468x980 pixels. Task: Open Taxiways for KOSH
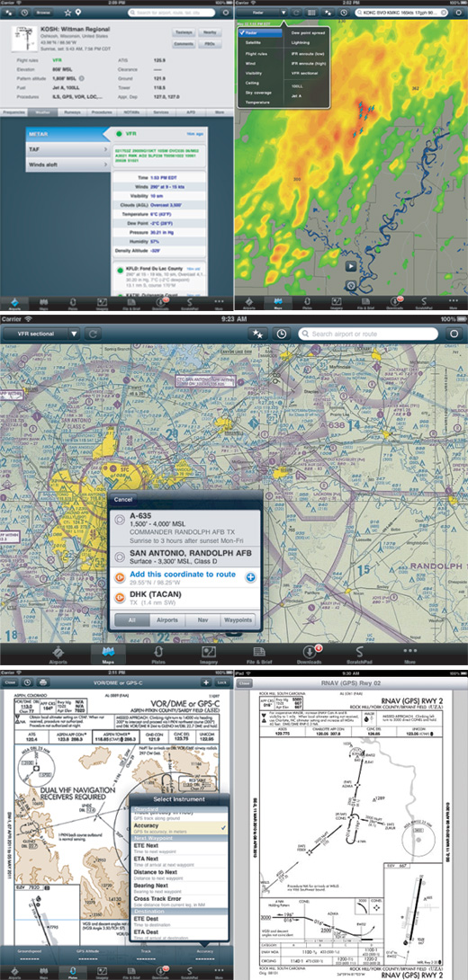click(184, 31)
